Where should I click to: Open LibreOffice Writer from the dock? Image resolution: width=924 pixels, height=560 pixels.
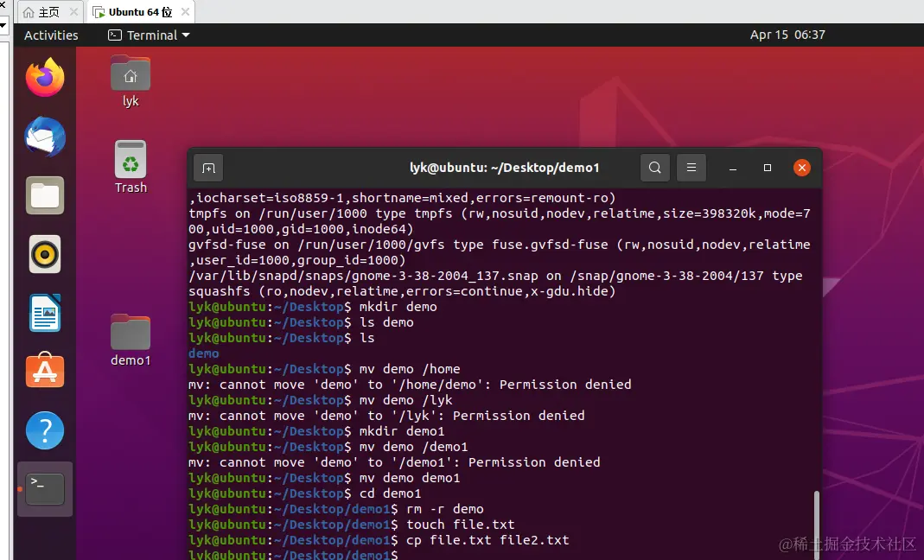tap(45, 313)
